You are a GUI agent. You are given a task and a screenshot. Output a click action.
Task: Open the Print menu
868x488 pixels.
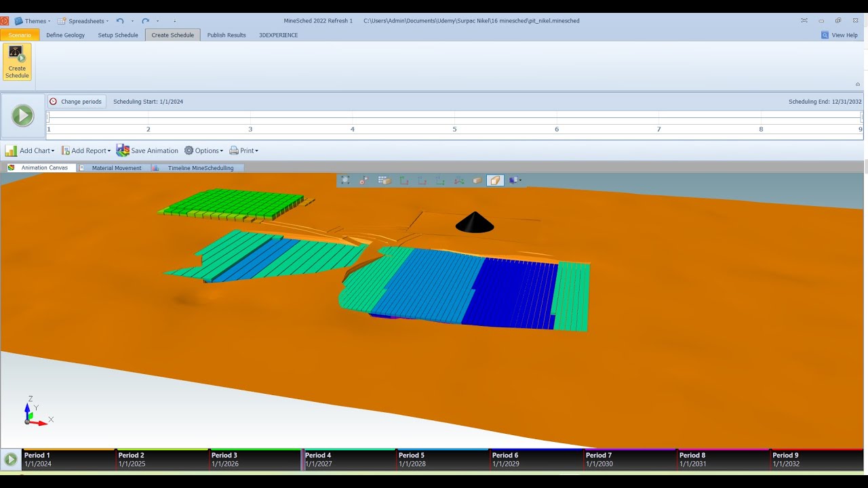[244, 150]
